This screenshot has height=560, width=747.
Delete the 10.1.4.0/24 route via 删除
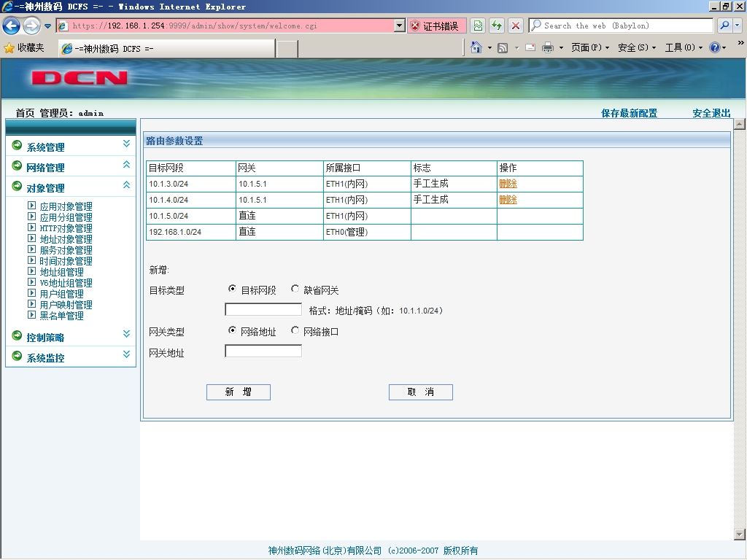pos(508,200)
